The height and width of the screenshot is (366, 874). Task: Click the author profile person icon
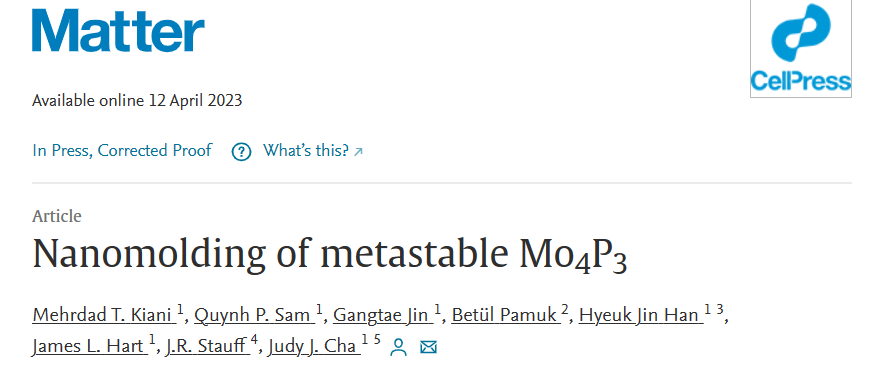click(398, 348)
